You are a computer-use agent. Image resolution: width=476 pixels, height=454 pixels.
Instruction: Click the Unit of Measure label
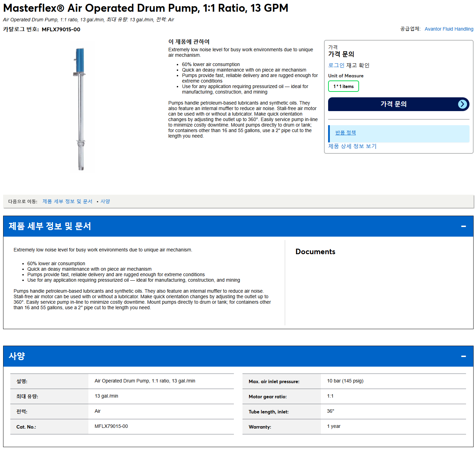pos(346,76)
